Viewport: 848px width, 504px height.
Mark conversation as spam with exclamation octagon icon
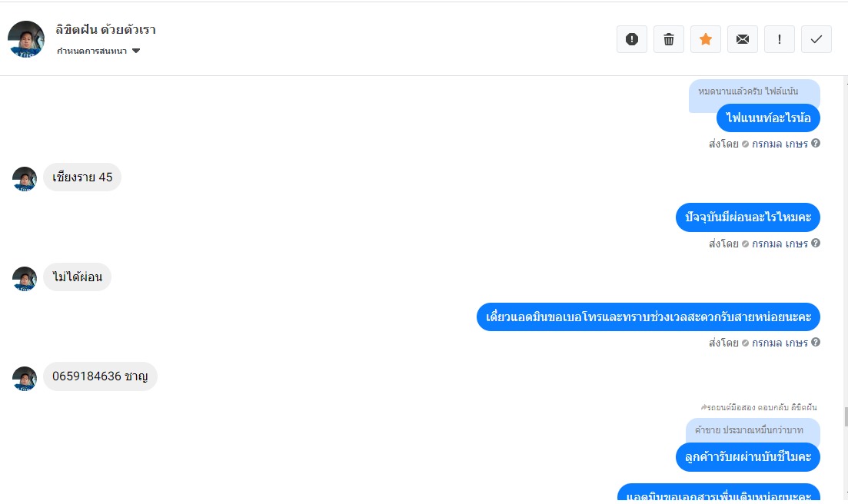click(x=632, y=39)
